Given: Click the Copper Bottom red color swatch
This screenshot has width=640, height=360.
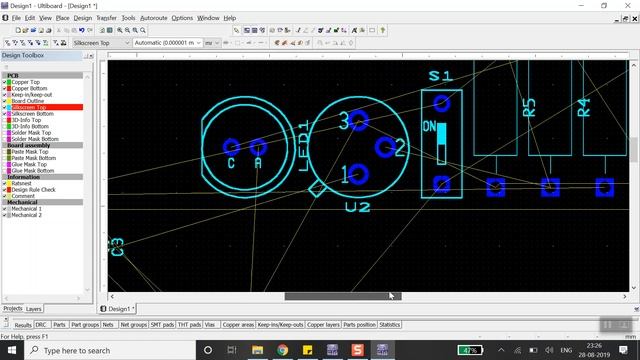Looking at the screenshot, I should pos(9,89).
